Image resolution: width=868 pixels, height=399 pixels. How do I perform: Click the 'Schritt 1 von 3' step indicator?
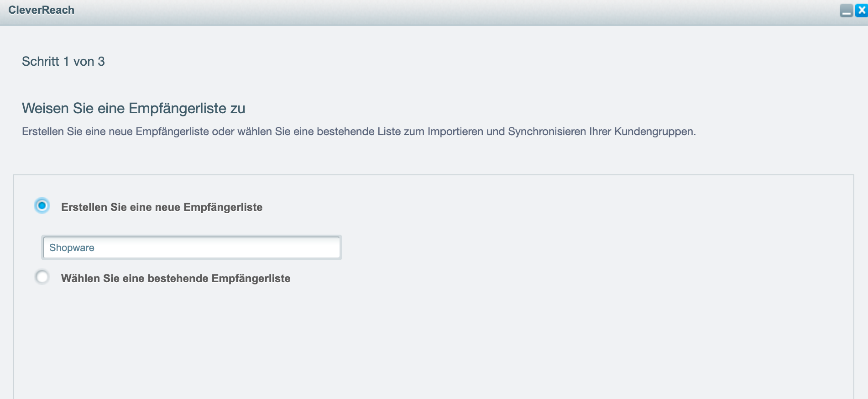[63, 61]
